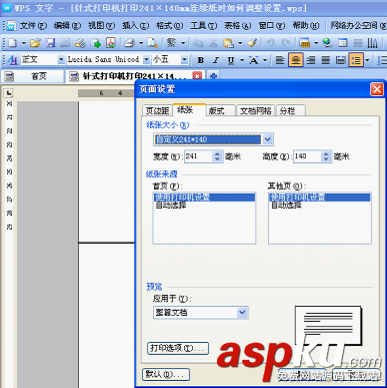This screenshot has height=388, width=387.
Task: Open the 插入 menu
Action: click(135, 26)
